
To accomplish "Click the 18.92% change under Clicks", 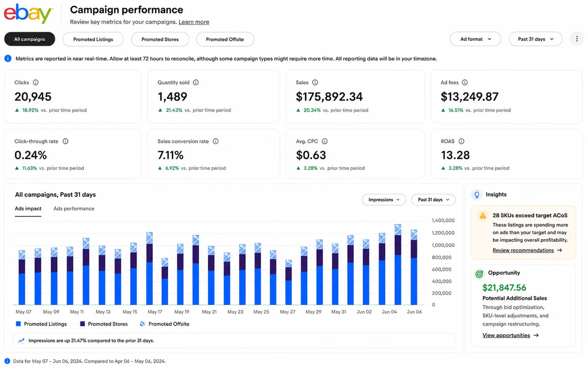I will (x=30, y=110).
